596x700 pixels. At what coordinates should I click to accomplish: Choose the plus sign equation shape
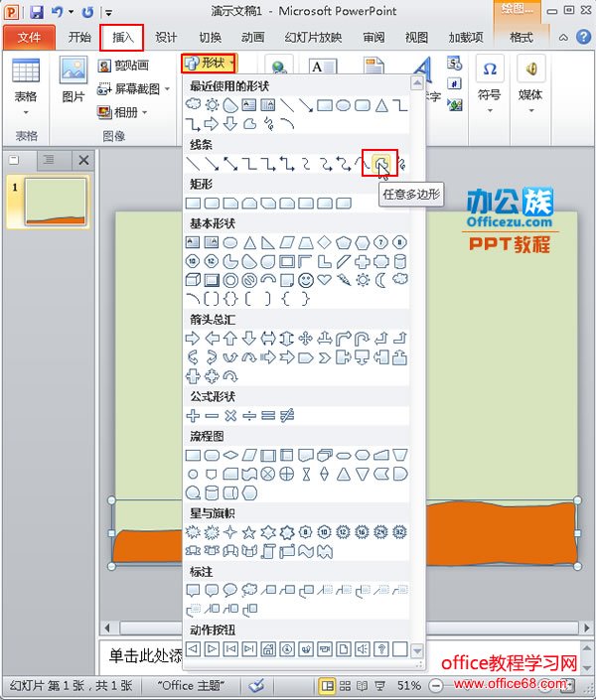193,416
